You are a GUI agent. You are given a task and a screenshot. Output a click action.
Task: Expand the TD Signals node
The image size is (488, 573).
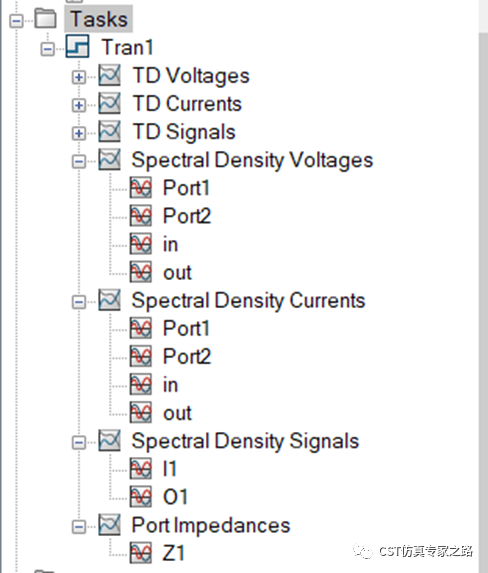click(x=79, y=133)
